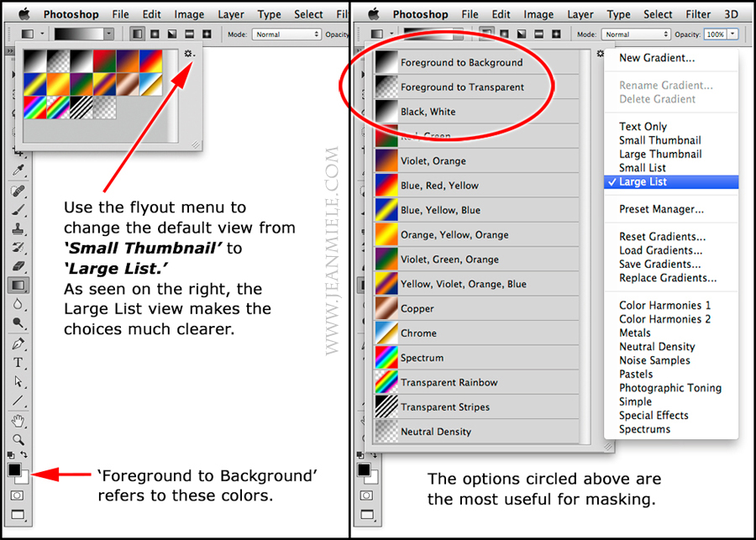The width and height of the screenshot is (756, 540).
Task: Choose the Linear gradient style
Action: (x=137, y=34)
